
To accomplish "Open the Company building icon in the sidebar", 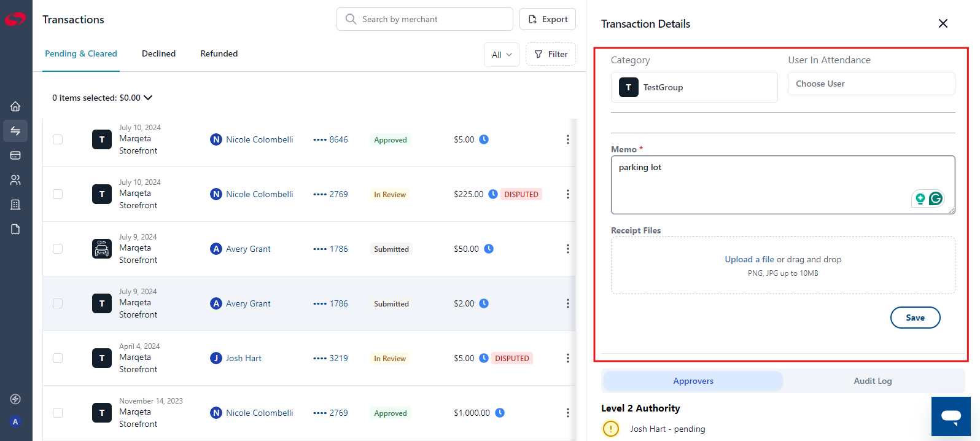I will coord(15,205).
